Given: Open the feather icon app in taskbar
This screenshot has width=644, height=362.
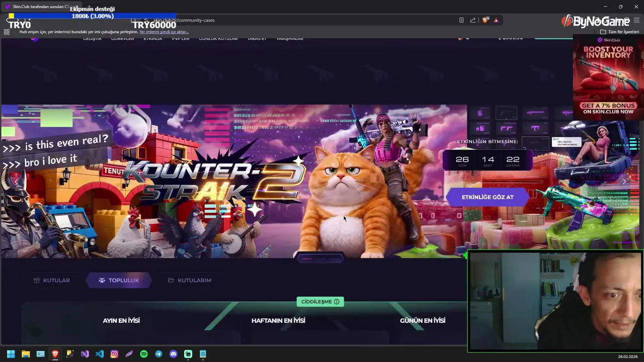Looking at the screenshot, I should (x=129, y=354).
